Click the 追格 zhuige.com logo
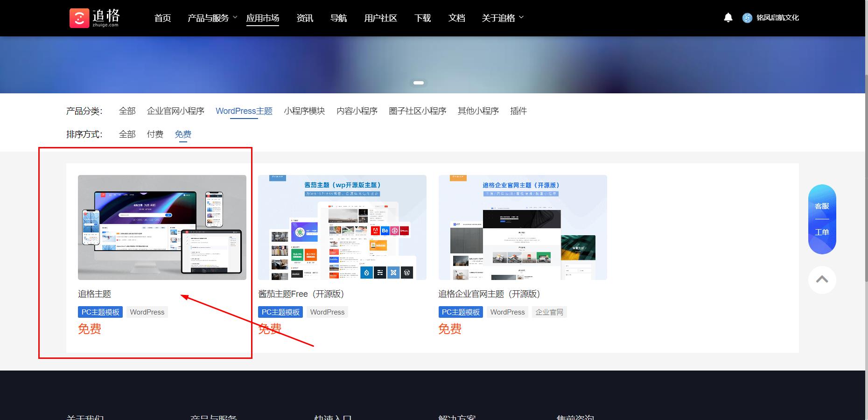 [95, 18]
